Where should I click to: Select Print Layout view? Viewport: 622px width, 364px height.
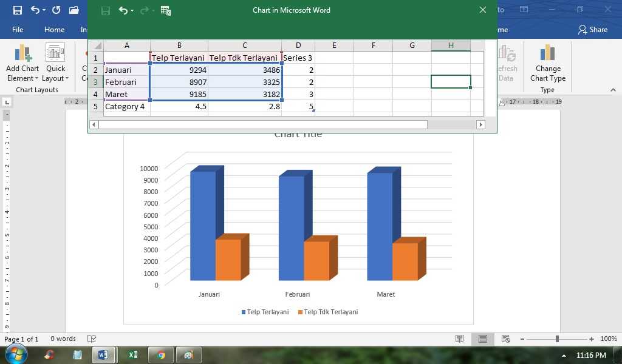tap(483, 339)
